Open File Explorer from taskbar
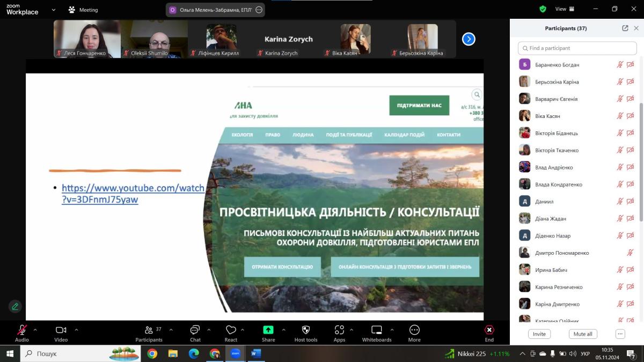The image size is (644, 362). 173,354
